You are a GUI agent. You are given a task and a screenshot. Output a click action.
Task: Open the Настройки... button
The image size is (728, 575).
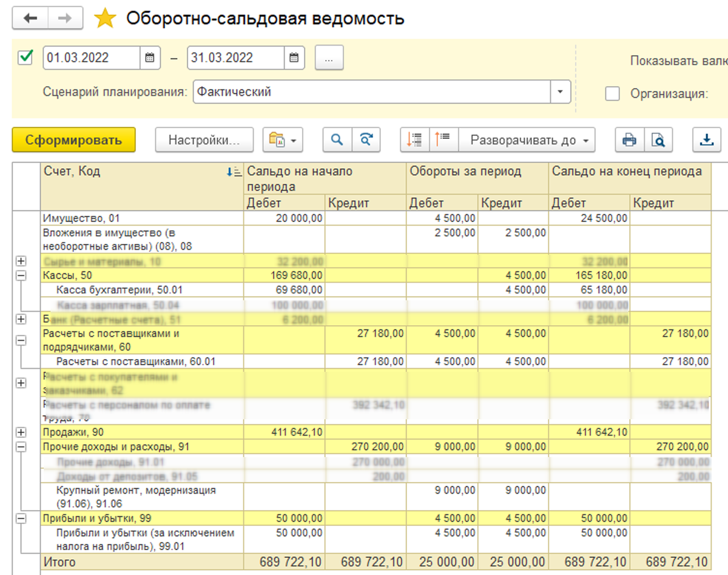coord(204,140)
